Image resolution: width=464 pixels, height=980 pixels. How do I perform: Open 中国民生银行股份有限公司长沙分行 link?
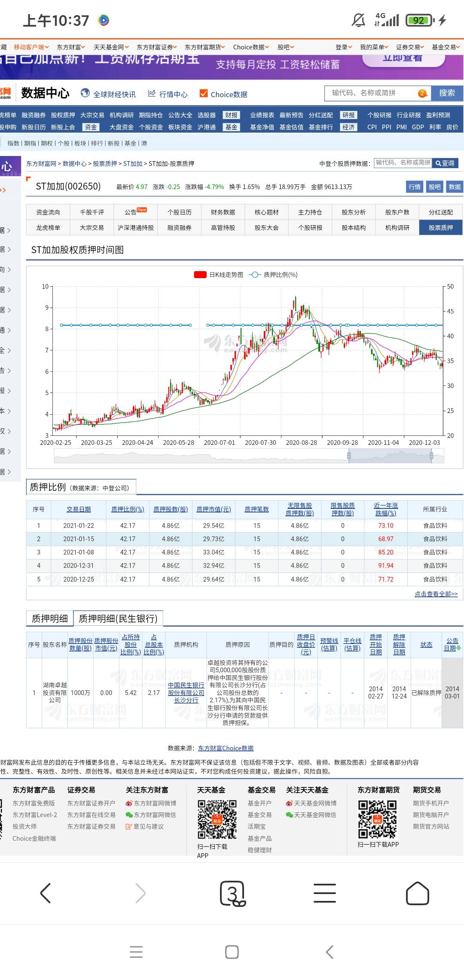tap(186, 692)
